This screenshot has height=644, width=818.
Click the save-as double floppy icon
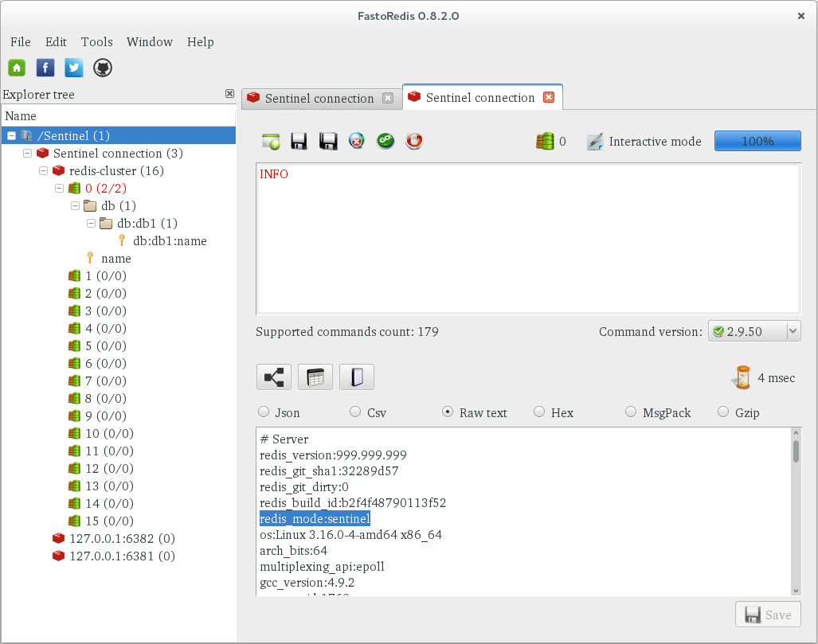[x=328, y=142]
